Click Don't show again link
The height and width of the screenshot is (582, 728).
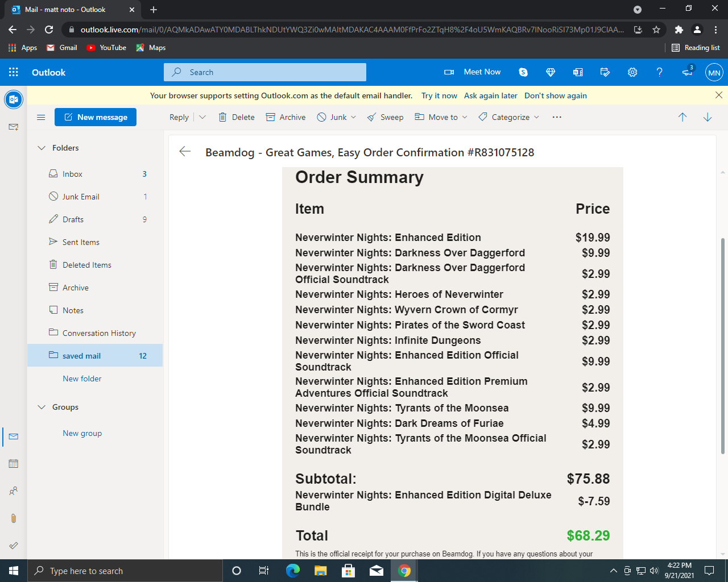coord(556,95)
